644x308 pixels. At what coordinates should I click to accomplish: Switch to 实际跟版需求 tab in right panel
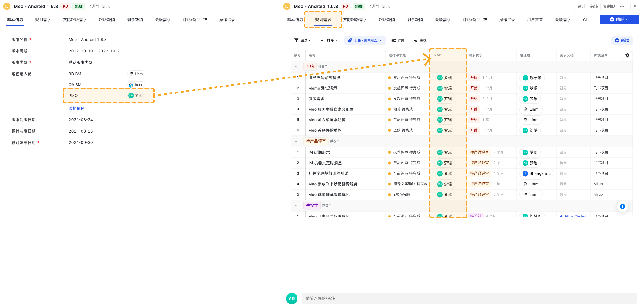pos(355,20)
